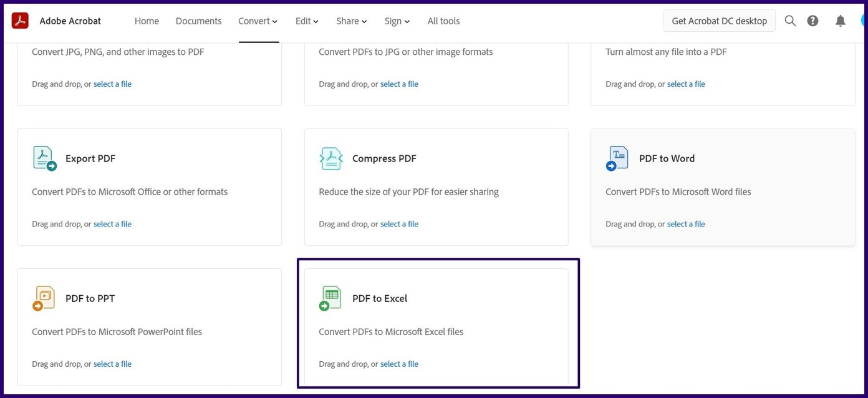Go to the Home tab
The image size is (868, 398).
coord(147,21)
